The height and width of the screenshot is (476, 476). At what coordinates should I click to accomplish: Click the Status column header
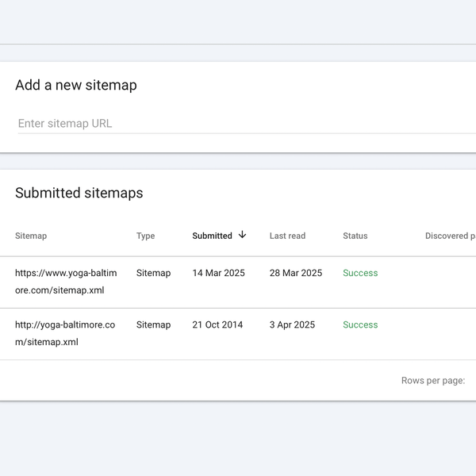point(355,236)
